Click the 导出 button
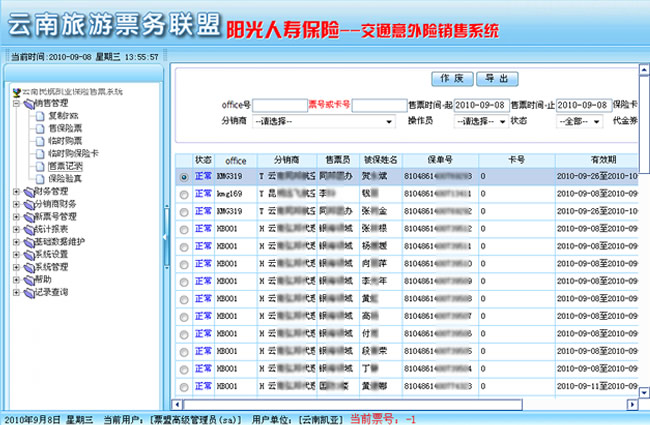This screenshot has width=650, height=425. click(497, 79)
